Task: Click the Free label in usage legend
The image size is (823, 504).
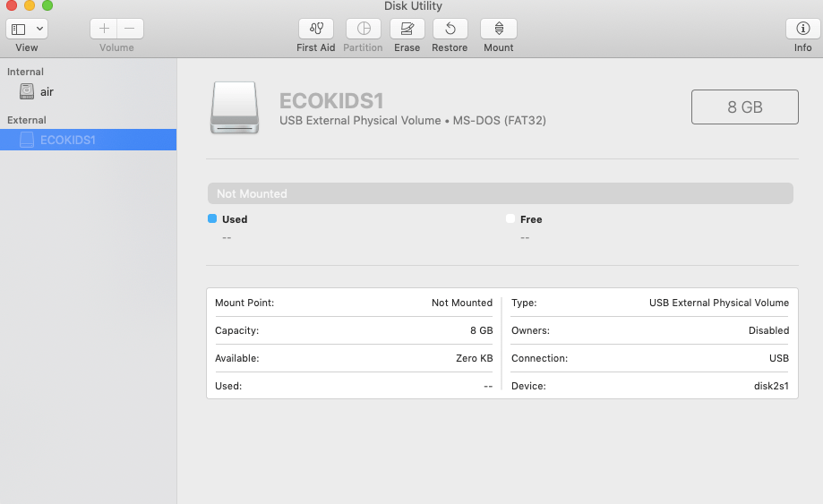Action: pyautogui.click(x=531, y=219)
